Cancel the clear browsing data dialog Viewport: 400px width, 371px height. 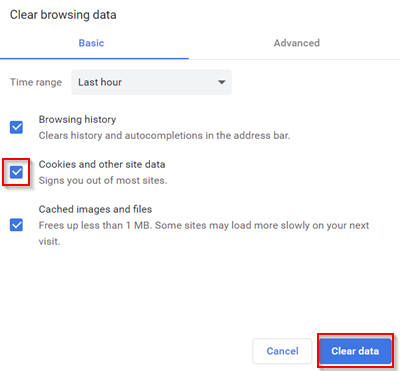pos(282,351)
